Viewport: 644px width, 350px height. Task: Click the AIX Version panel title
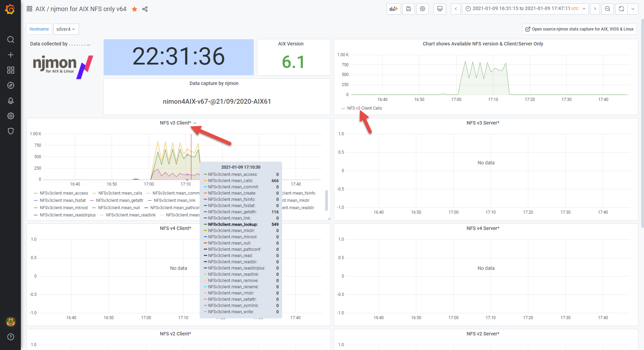[291, 44]
